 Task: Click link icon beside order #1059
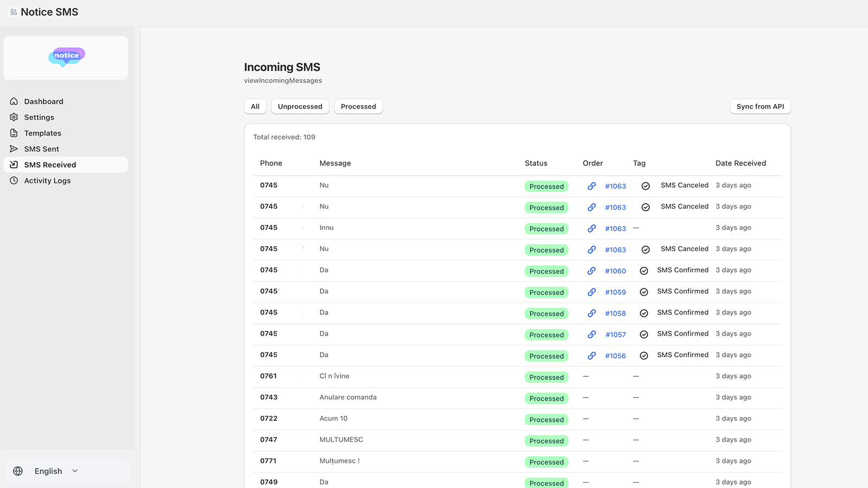pos(592,292)
